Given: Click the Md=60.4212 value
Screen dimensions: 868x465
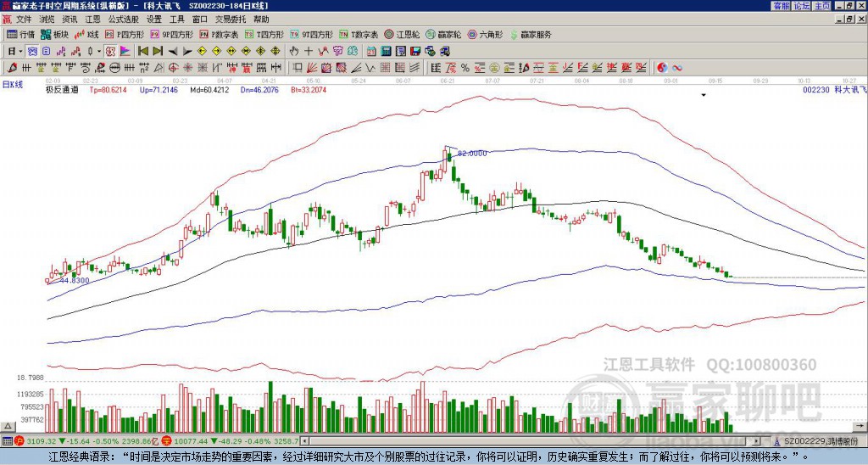Looking at the screenshot, I should (209, 89).
